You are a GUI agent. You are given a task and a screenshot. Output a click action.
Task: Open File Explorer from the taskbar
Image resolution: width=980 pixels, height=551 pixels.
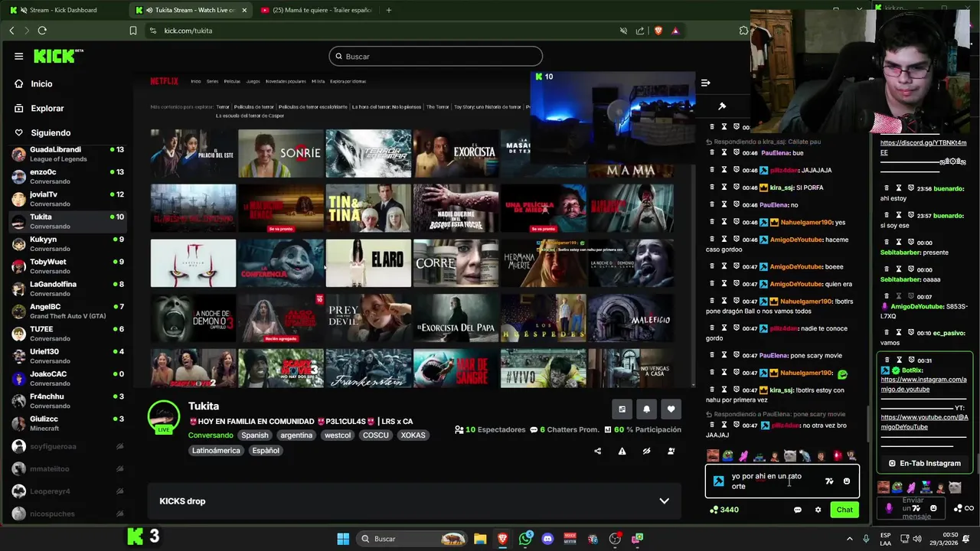pos(480,539)
